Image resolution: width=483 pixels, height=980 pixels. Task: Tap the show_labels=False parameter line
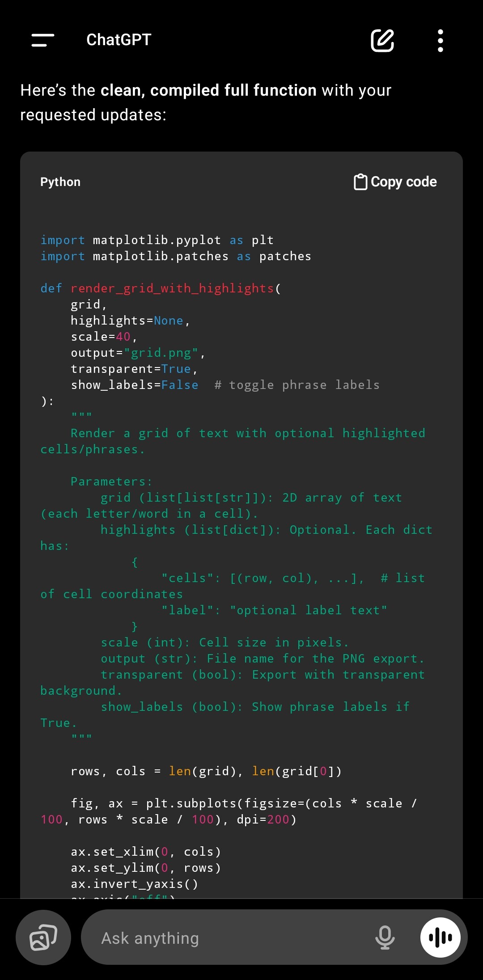click(134, 385)
